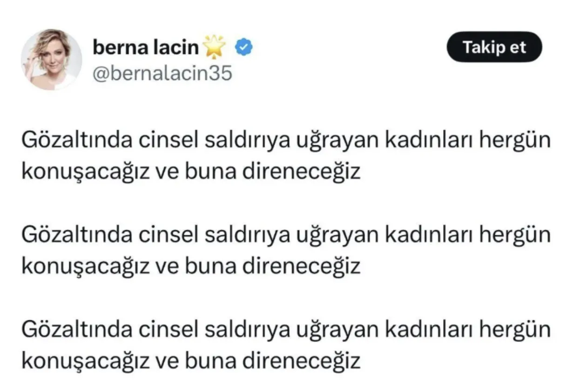Click the word direneceğiz in the first paragraph
Screen dimensions: 580x392
click(x=302, y=172)
